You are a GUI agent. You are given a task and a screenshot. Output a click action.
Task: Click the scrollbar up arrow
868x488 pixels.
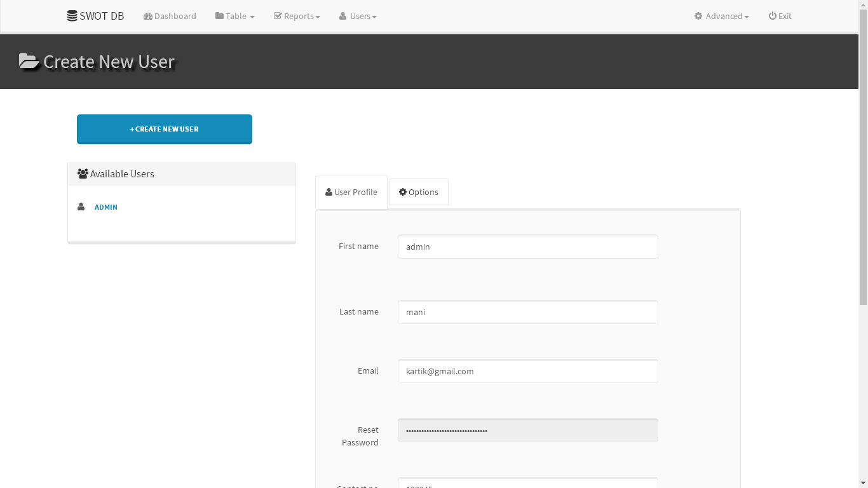(863, 5)
